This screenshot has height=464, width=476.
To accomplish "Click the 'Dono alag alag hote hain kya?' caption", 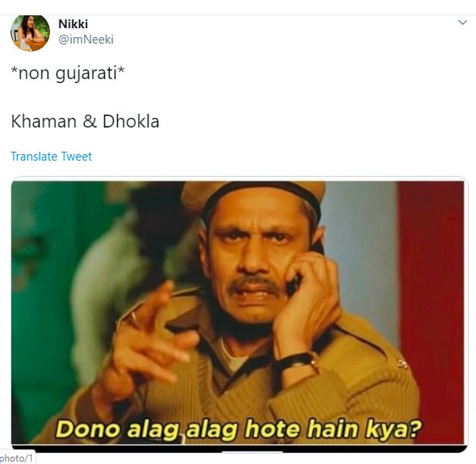I will coord(239,428).
